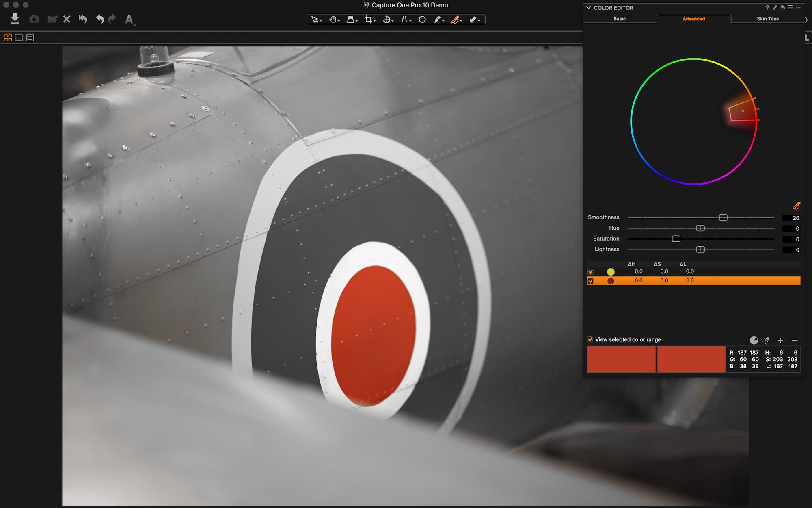
Task: Open the Color Editor more options ellipsis
Action: [x=798, y=7]
